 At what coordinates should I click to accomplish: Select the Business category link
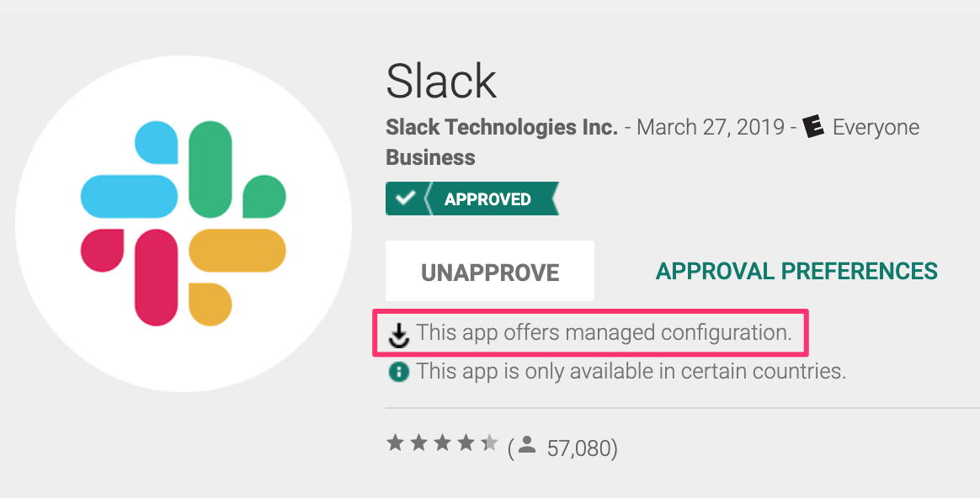pyautogui.click(x=430, y=157)
